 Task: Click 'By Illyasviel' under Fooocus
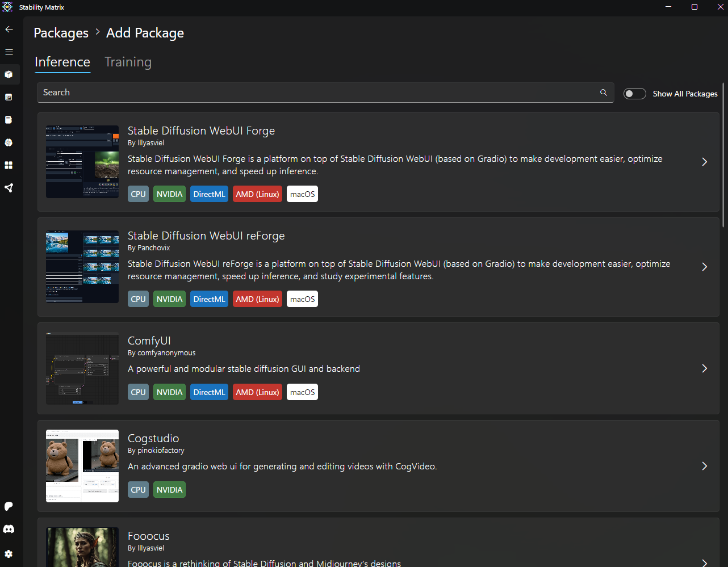point(146,548)
